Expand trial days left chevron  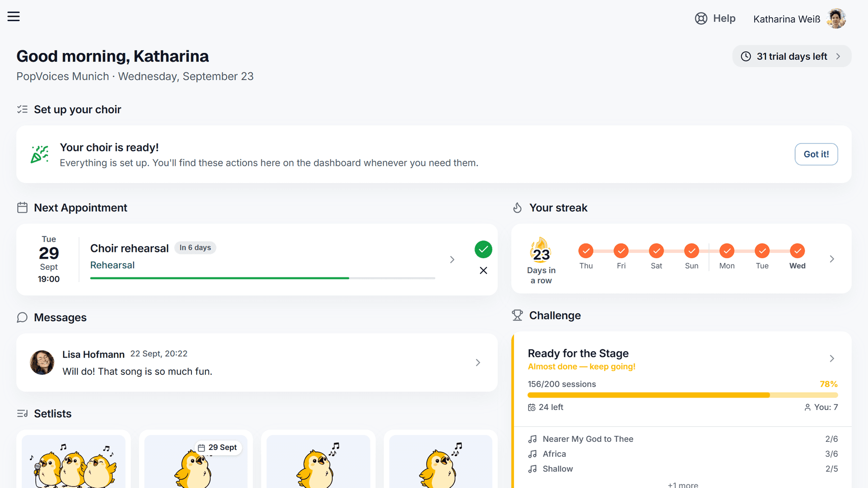point(839,56)
